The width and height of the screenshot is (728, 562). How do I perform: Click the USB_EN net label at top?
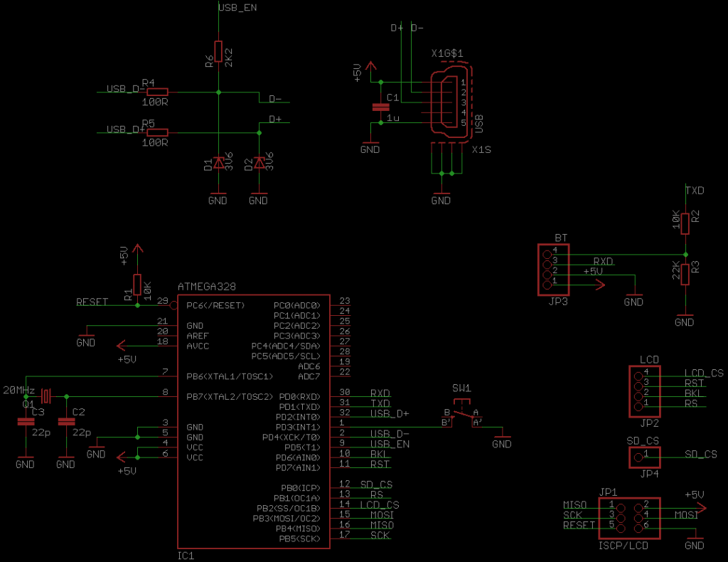pos(237,7)
